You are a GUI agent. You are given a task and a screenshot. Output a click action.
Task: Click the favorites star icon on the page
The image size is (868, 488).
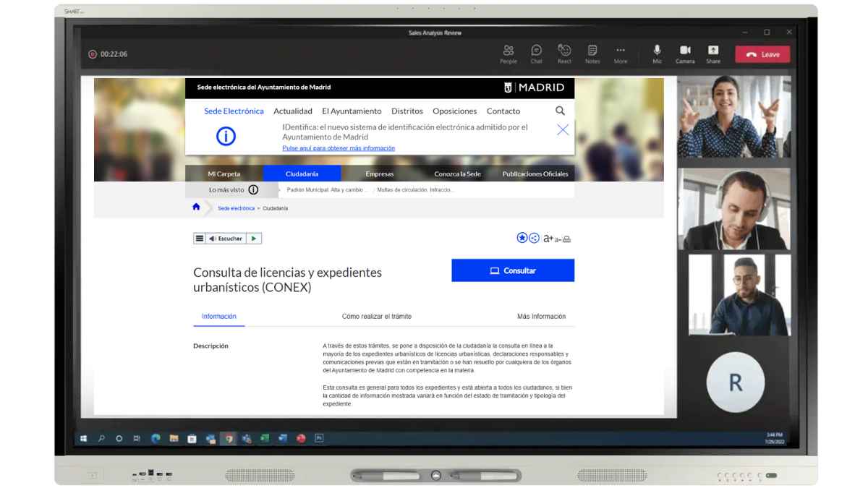(522, 238)
